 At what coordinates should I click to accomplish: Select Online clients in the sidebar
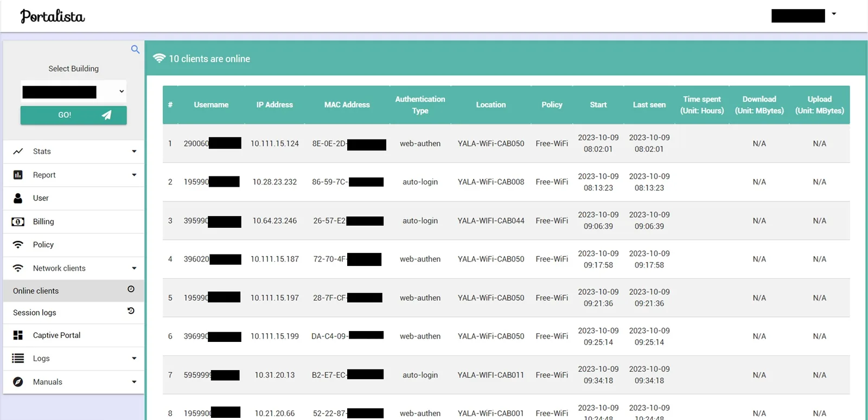click(x=74, y=291)
